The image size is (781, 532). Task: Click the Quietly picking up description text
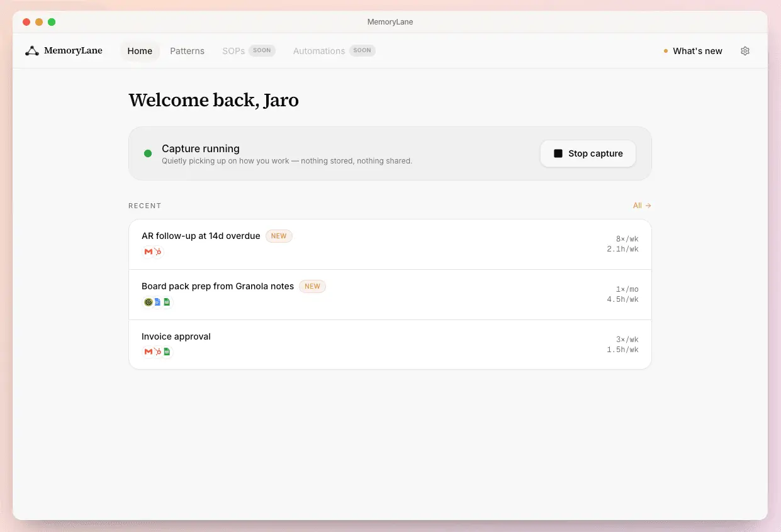(x=287, y=161)
